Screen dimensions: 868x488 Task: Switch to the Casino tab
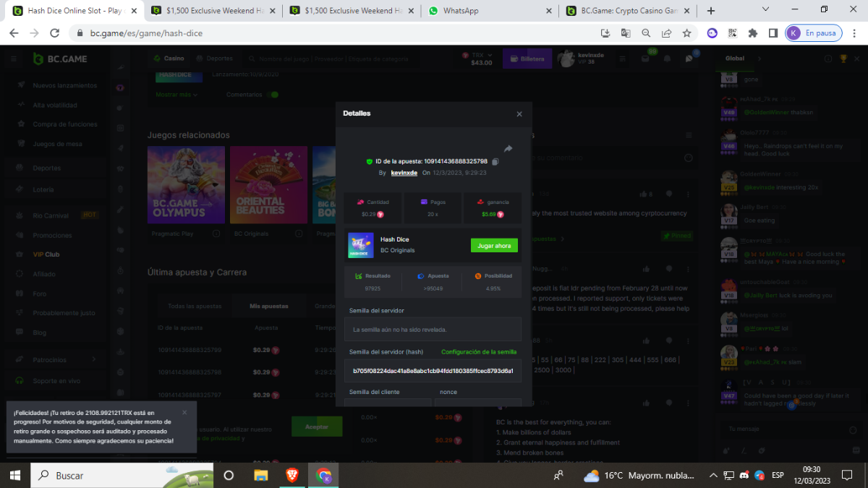coord(169,59)
